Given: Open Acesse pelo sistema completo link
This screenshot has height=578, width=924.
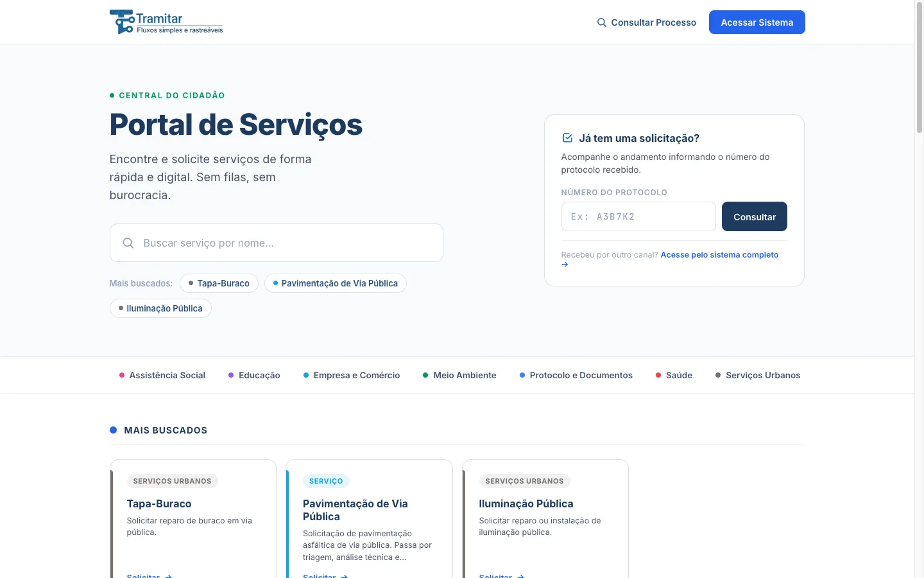Looking at the screenshot, I should tap(719, 255).
